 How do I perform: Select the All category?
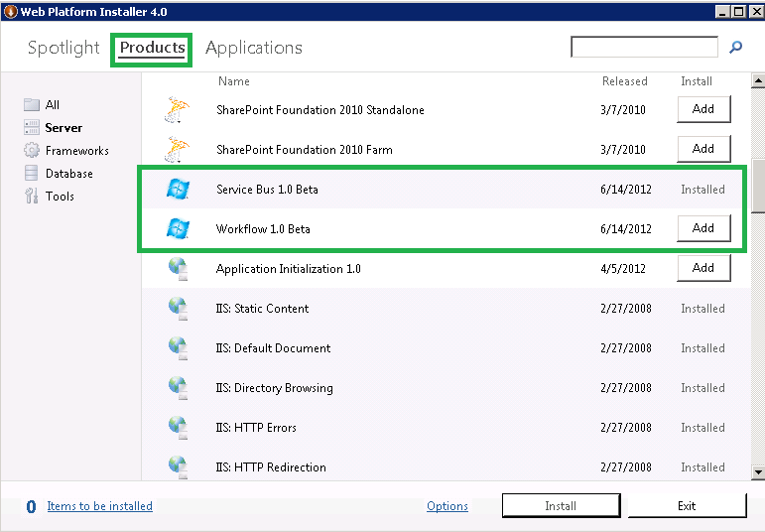pyautogui.click(x=53, y=104)
